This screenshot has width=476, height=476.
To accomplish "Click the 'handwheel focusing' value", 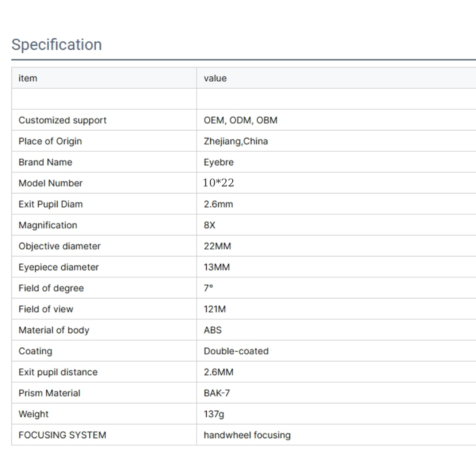I will tap(247, 435).
